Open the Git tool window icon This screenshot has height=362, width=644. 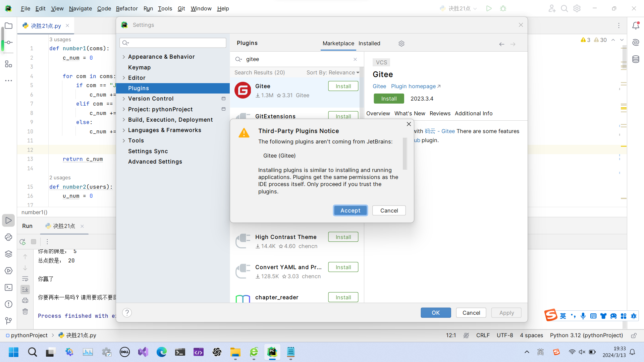tap(9, 321)
